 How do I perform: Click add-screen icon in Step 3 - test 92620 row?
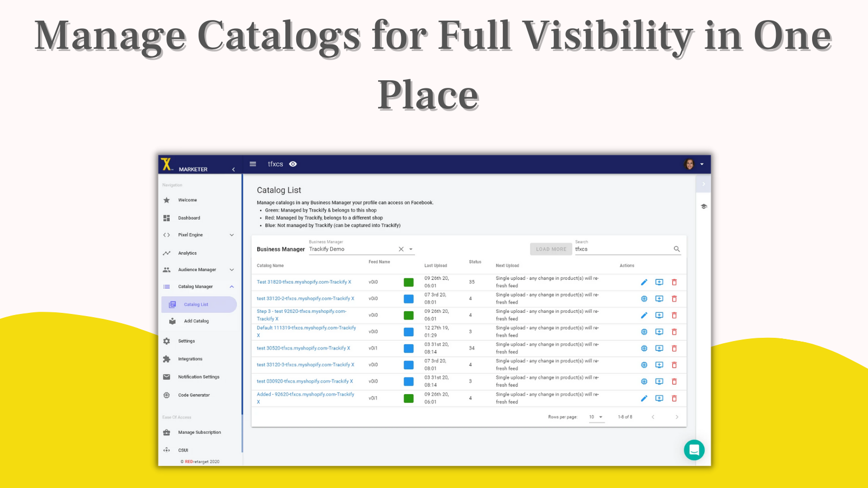click(x=659, y=315)
